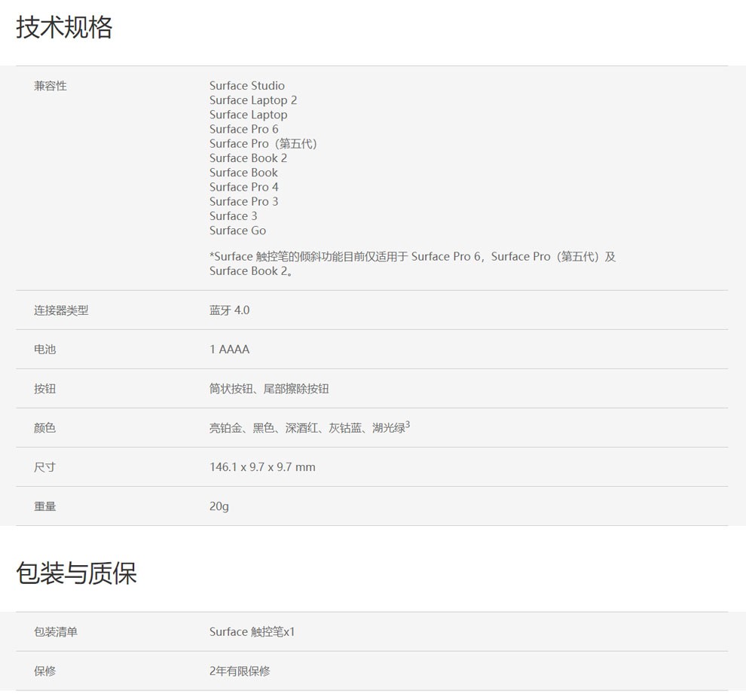The image size is (746, 700).
Task: Select the 146.1 x 9.7 x 9.7 mm value
Action: pyautogui.click(x=262, y=467)
